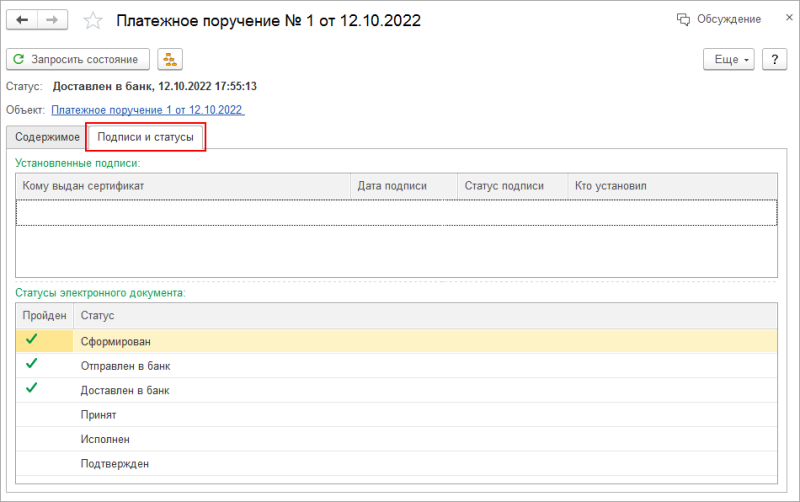Viewport: 800px width, 502px height.
Task: Click the Запросить состояние button
Action: [x=78, y=60]
